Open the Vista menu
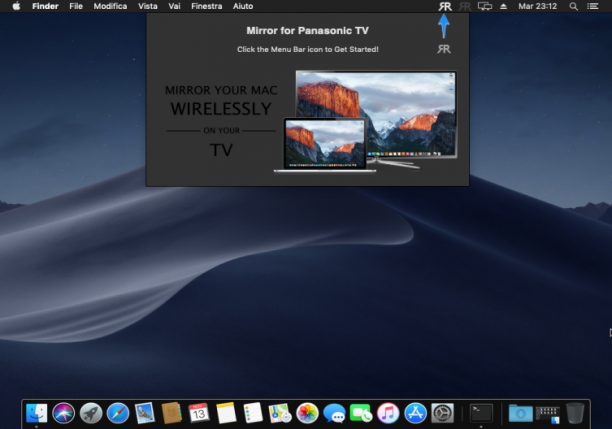 click(x=148, y=6)
